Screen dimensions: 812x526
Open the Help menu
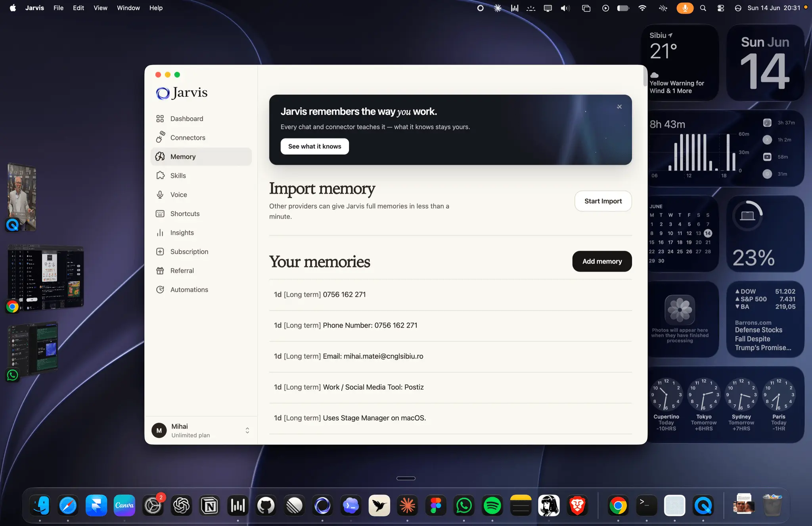pyautogui.click(x=156, y=8)
